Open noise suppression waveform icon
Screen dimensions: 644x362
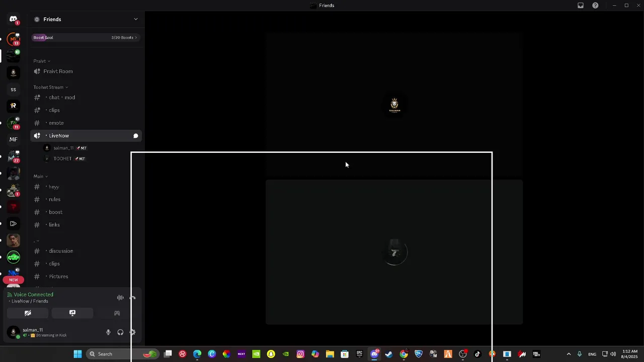point(120,298)
